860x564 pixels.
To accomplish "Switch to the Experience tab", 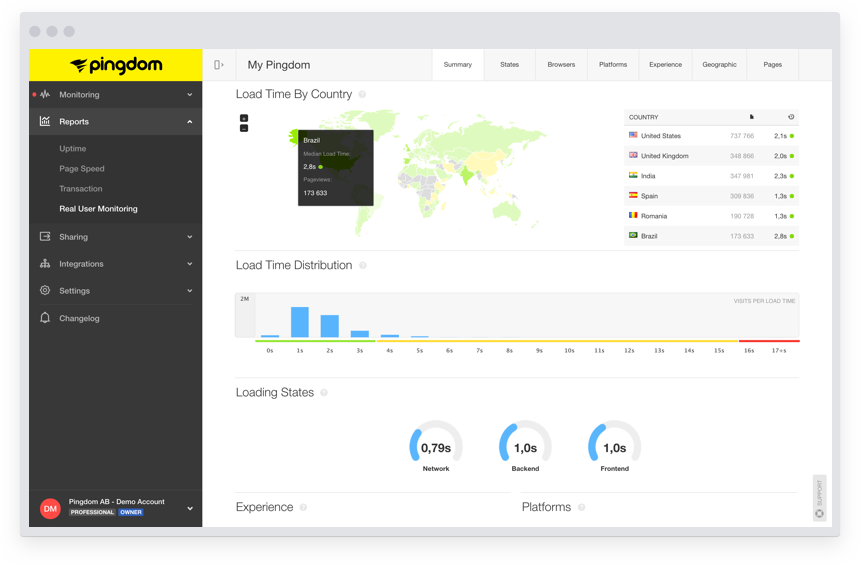I will point(665,65).
